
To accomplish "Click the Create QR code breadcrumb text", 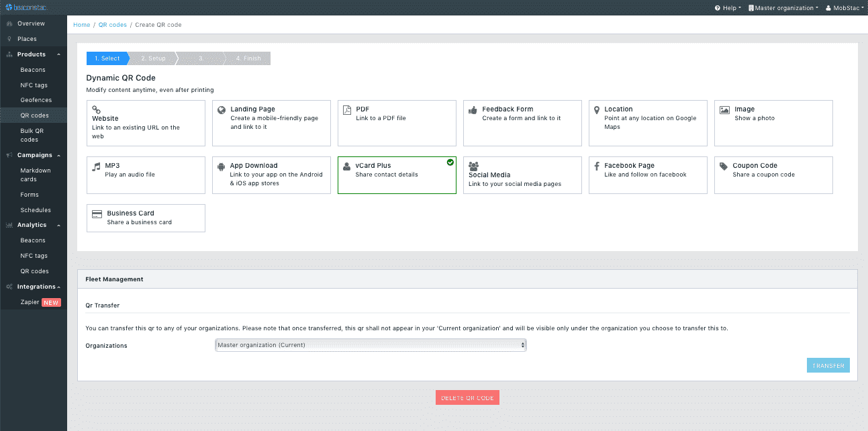I will (158, 25).
